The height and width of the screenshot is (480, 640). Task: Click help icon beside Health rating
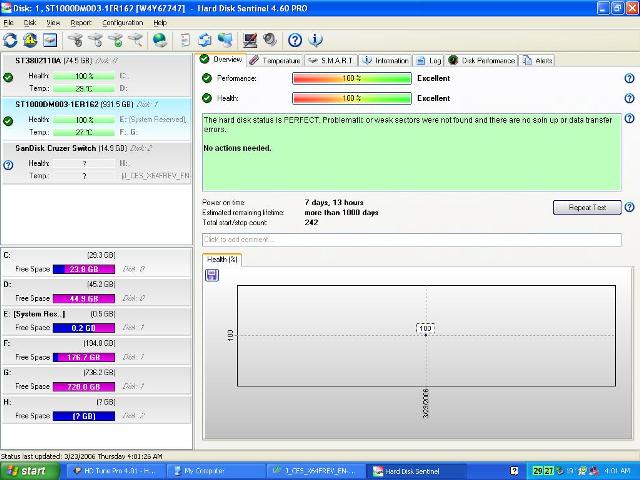coord(629,98)
